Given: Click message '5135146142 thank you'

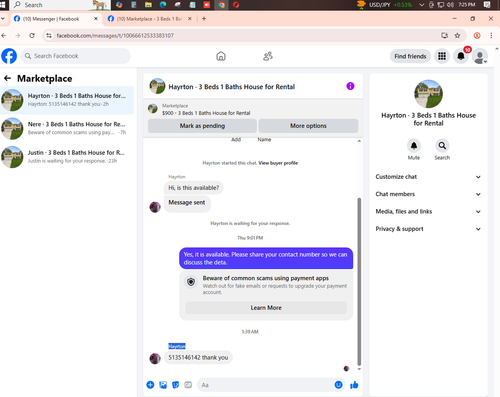Looking at the screenshot, I should (198, 357).
